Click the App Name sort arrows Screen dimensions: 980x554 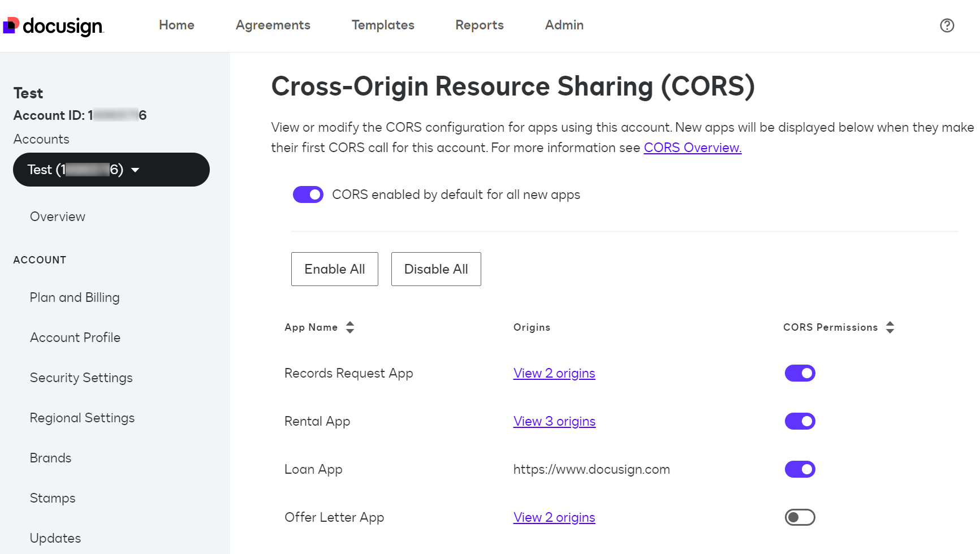click(351, 327)
